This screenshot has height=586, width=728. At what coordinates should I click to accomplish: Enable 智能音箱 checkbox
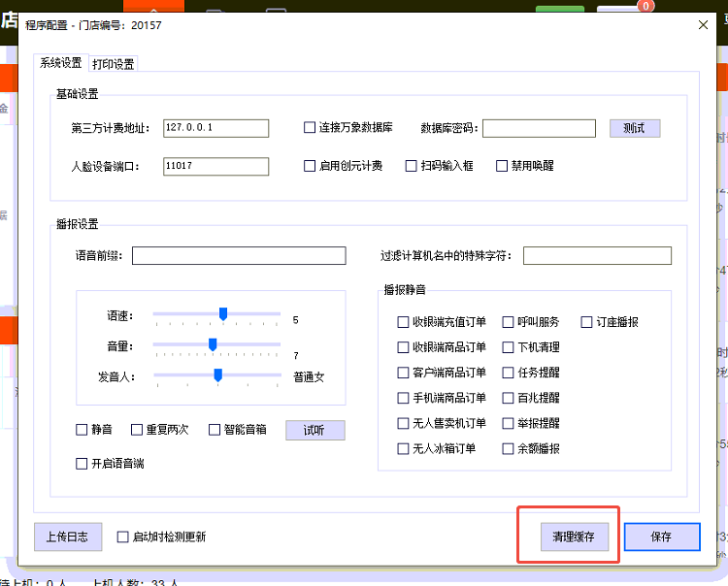215,430
